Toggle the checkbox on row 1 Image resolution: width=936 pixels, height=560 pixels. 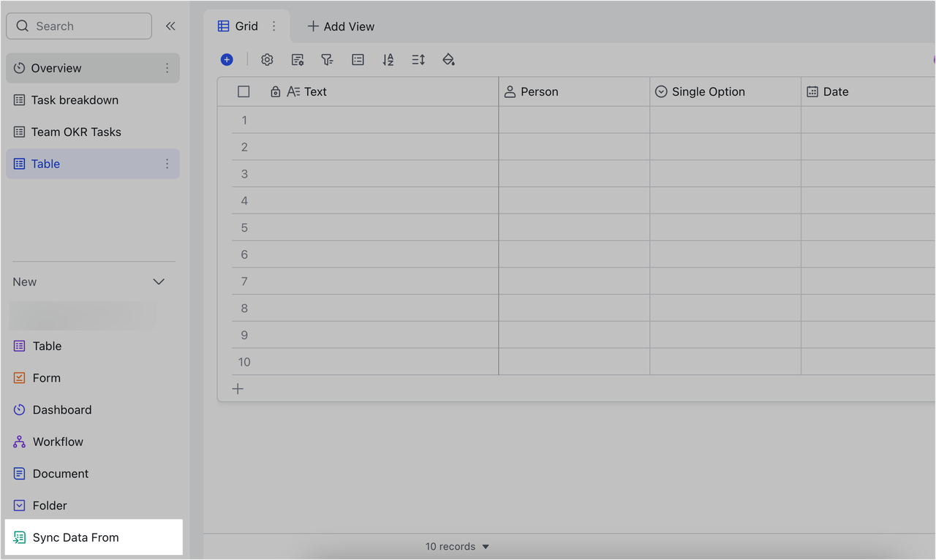[x=244, y=120]
